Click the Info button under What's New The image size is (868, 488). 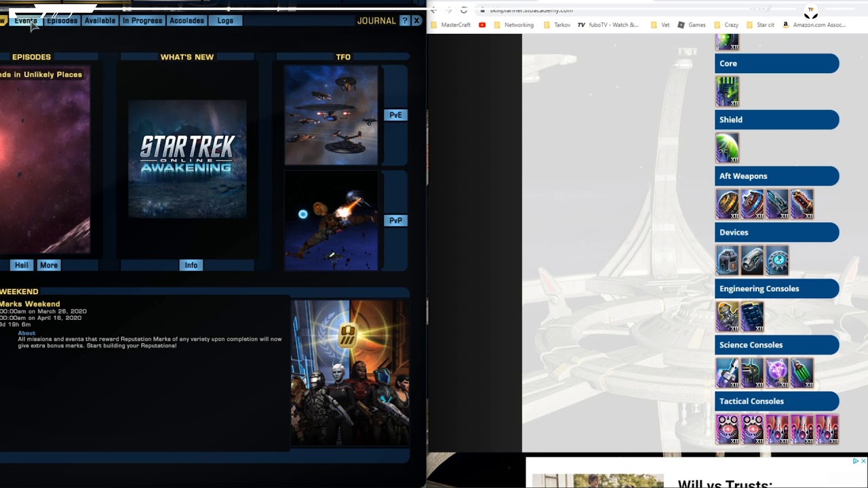(191, 265)
